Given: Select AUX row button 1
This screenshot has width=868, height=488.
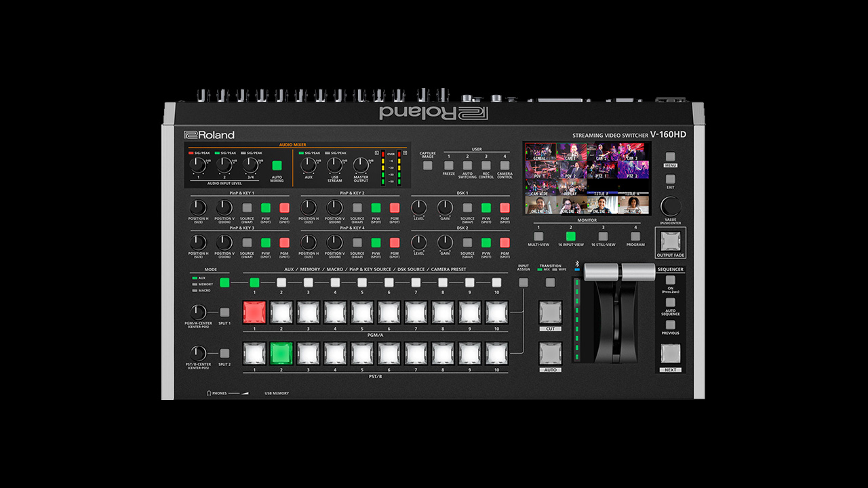Looking at the screenshot, I should click(254, 283).
